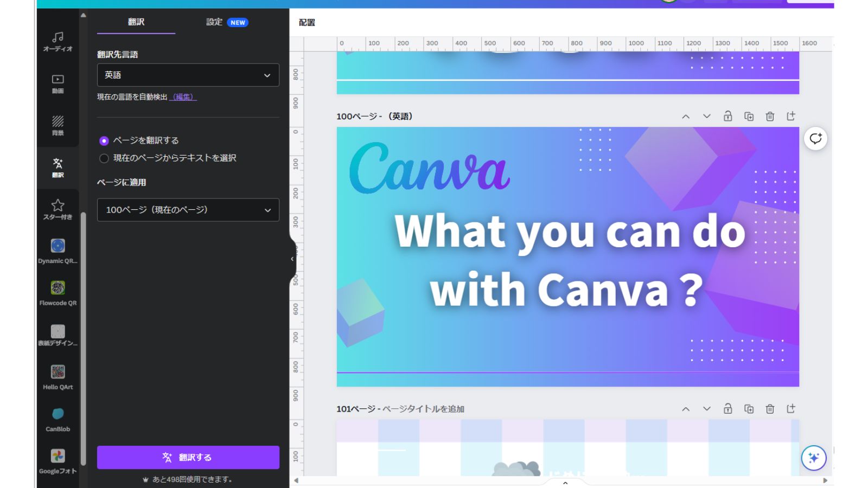Open the Googleフォト app

click(58, 461)
